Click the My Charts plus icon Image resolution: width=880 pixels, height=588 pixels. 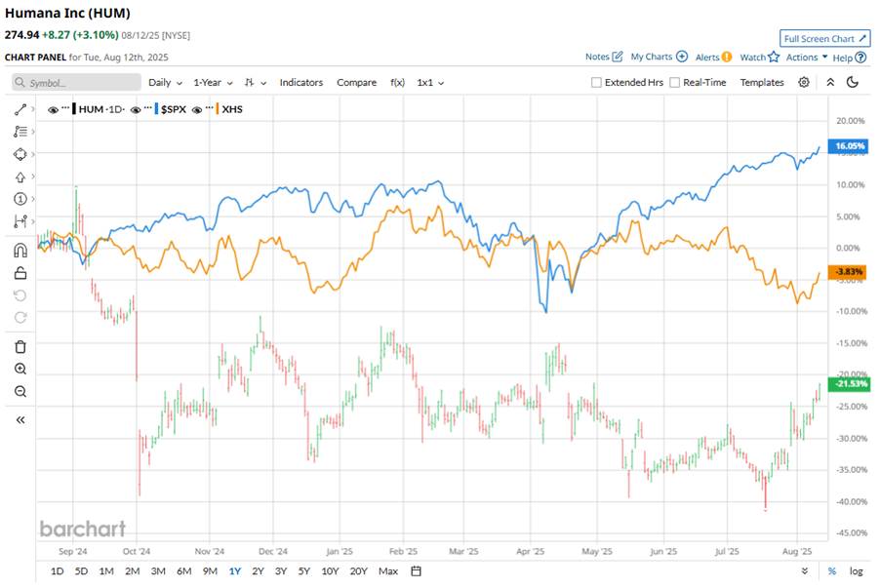coord(682,57)
